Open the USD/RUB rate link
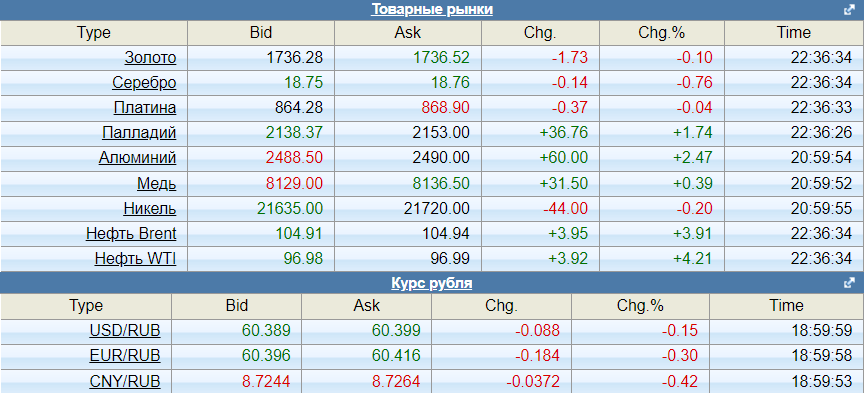Image resolution: width=866 pixels, height=393 pixels. [x=125, y=331]
